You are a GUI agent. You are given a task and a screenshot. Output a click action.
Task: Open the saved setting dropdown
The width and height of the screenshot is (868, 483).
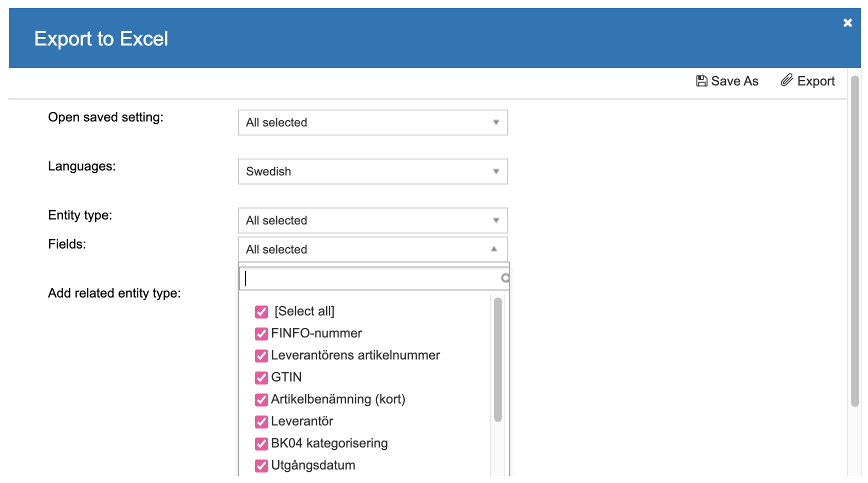pos(372,122)
